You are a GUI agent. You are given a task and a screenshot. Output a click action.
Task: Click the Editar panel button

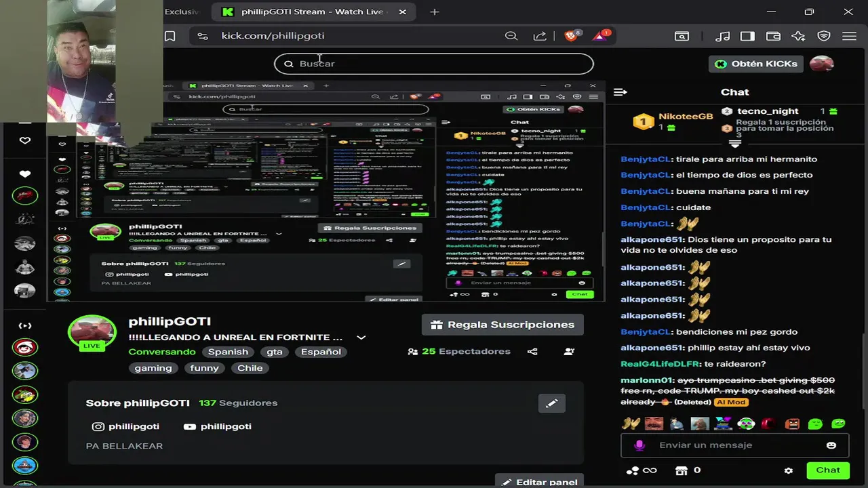[540, 482]
